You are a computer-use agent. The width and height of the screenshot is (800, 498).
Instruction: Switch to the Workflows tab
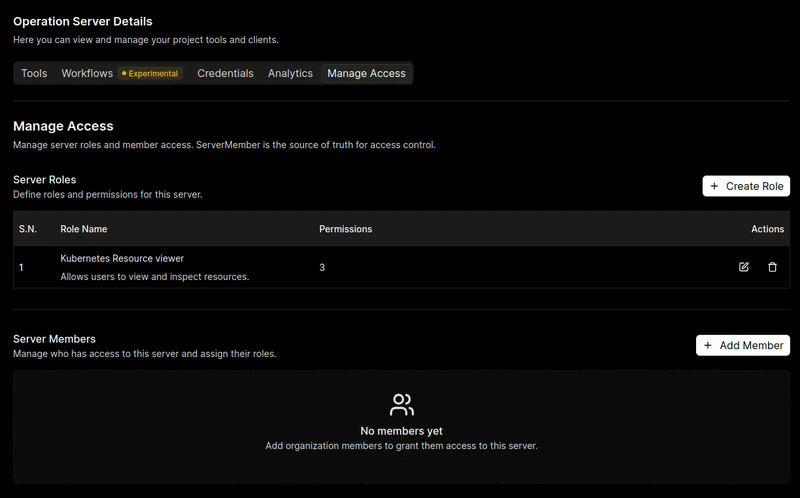coord(87,73)
